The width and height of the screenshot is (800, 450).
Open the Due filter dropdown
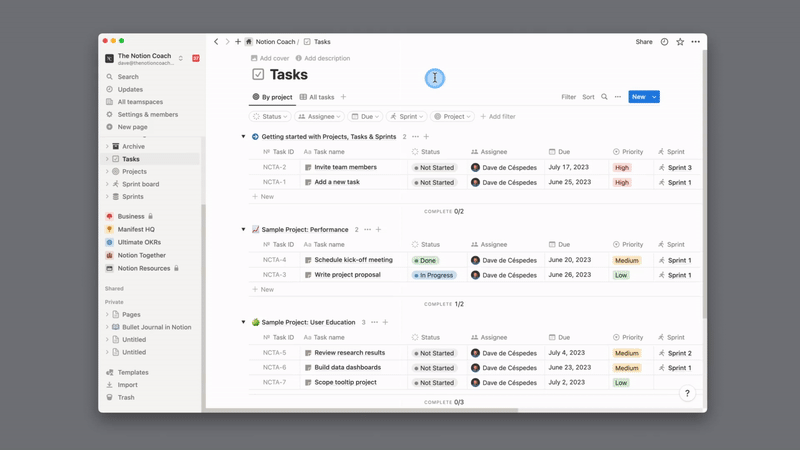(365, 117)
